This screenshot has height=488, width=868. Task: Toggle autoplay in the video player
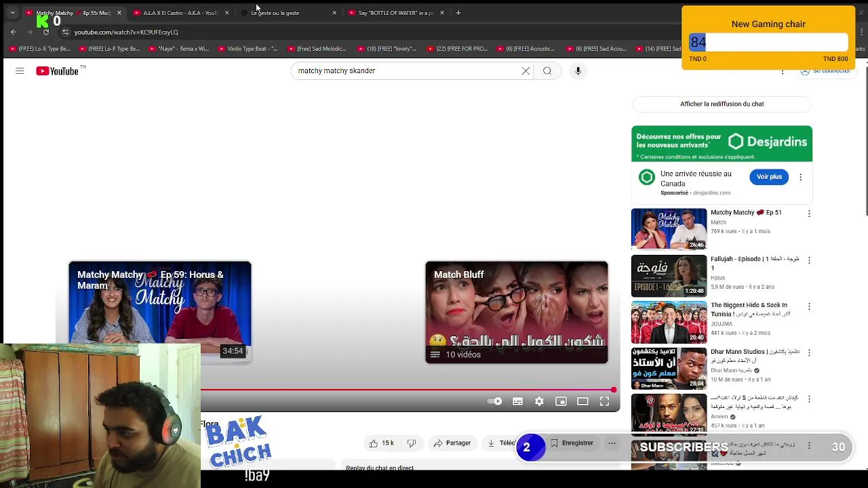coord(495,401)
